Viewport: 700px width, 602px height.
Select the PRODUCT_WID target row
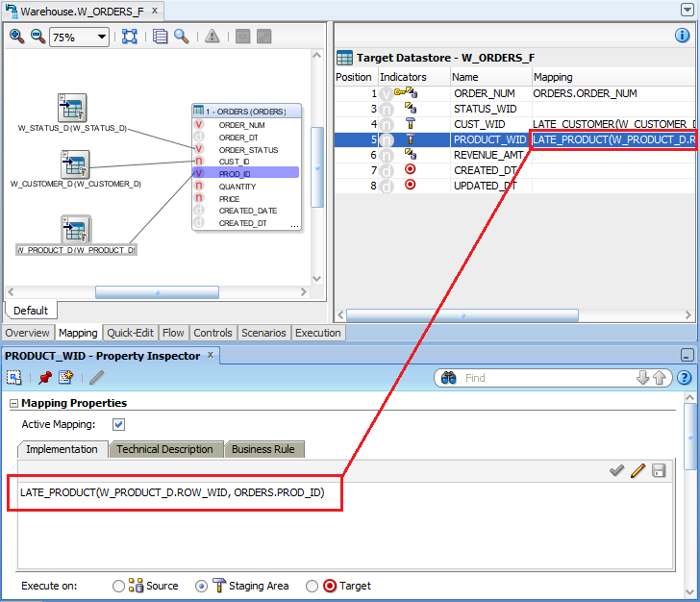pos(514,139)
